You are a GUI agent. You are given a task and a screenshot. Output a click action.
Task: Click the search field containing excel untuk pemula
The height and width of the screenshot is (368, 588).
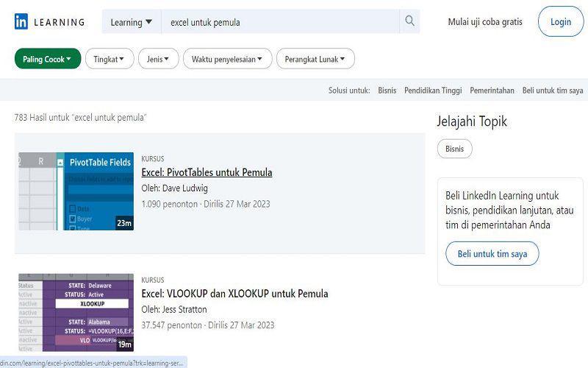pyautogui.click(x=280, y=22)
